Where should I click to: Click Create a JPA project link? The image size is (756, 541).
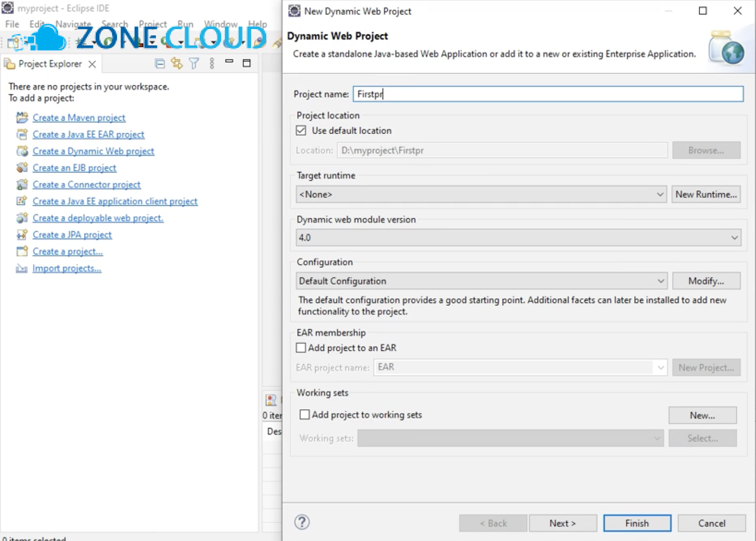pyautogui.click(x=72, y=234)
